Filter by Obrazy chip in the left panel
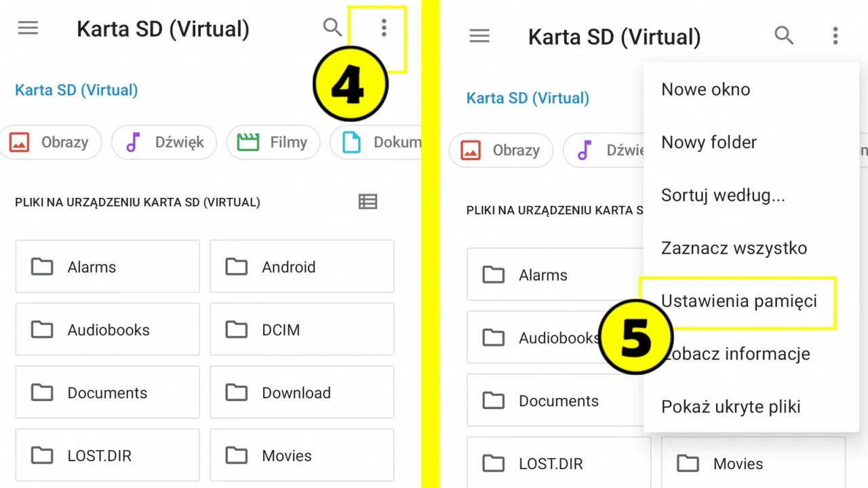The width and height of the screenshot is (868, 488). click(x=51, y=142)
